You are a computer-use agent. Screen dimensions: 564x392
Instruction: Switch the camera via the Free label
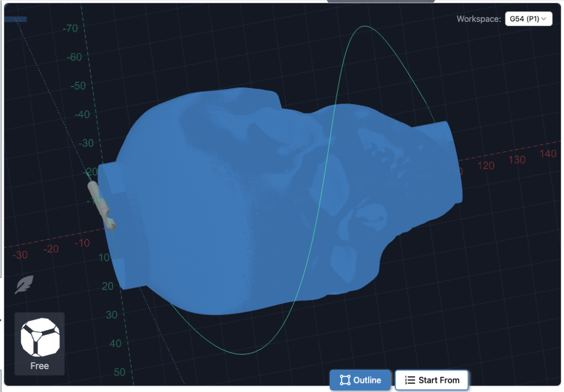(x=39, y=366)
